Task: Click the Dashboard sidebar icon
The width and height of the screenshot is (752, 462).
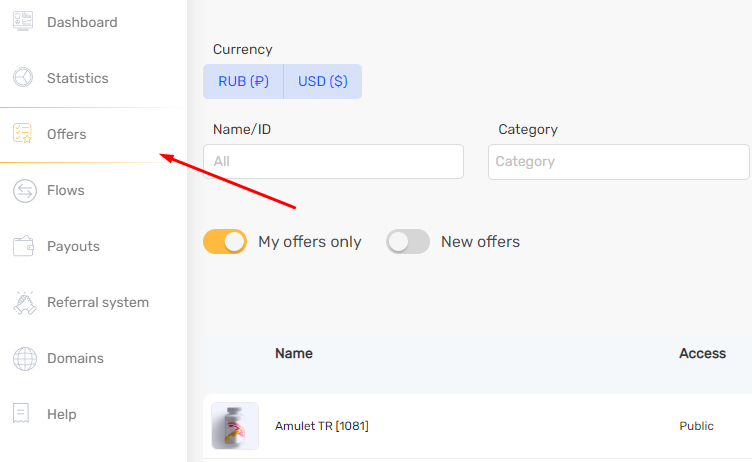Action: [x=23, y=22]
